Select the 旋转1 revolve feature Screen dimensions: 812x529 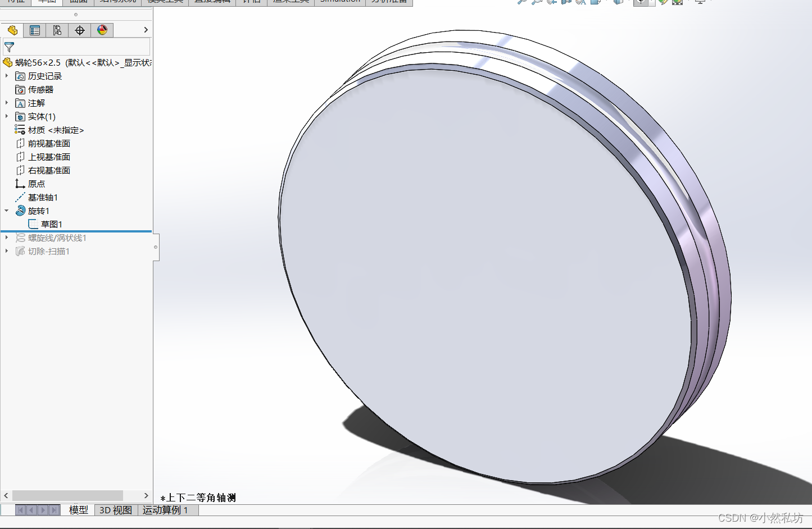39,211
